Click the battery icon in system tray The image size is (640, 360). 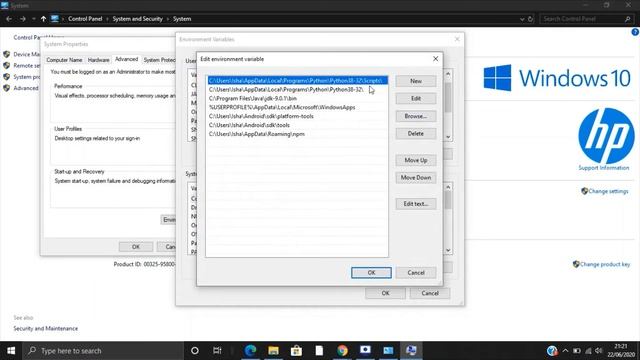[577, 351]
